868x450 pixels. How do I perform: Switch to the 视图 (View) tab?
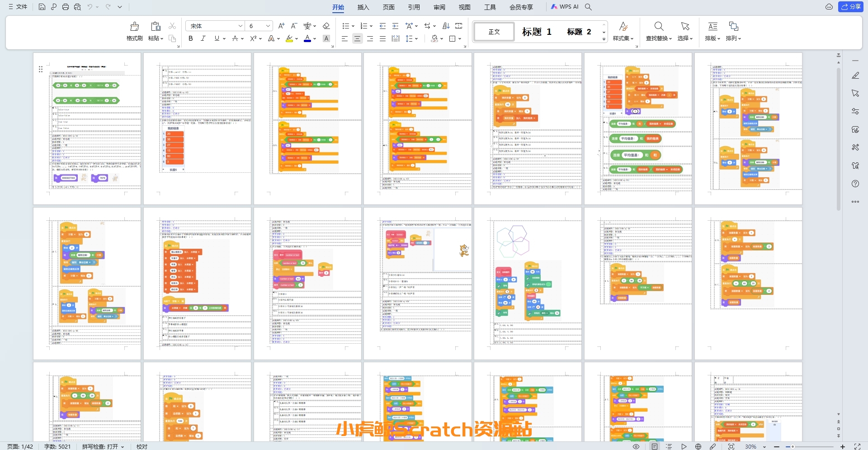tap(464, 7)
